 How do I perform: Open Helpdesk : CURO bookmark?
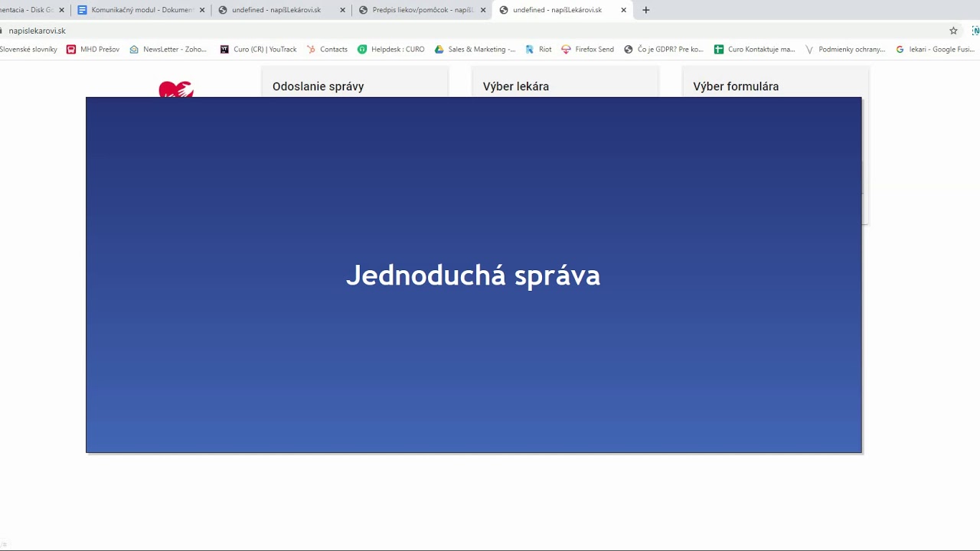click(x=391, y=49)
